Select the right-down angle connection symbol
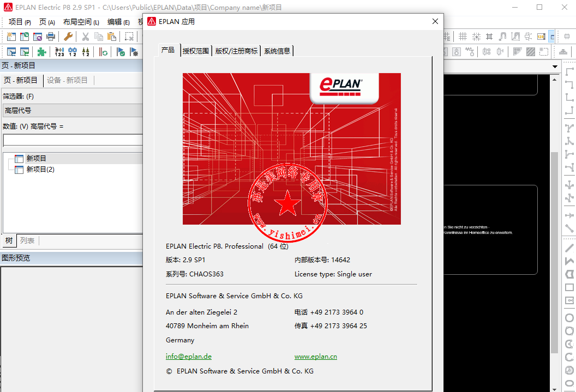 point(569,71)
